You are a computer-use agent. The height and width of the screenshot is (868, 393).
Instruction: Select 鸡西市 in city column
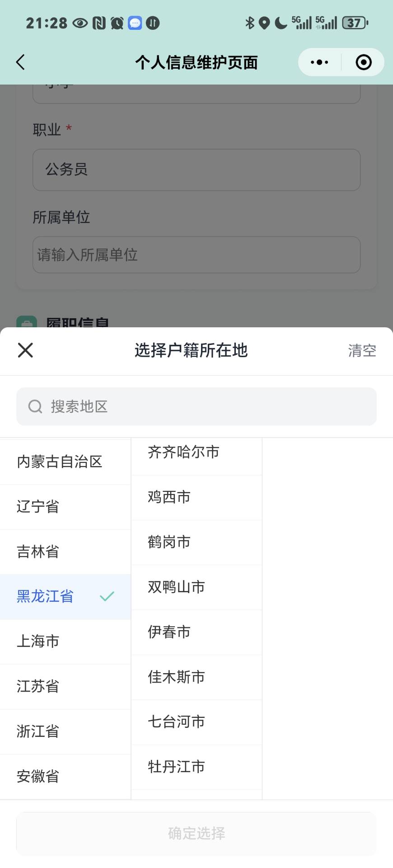click(169, 497)
